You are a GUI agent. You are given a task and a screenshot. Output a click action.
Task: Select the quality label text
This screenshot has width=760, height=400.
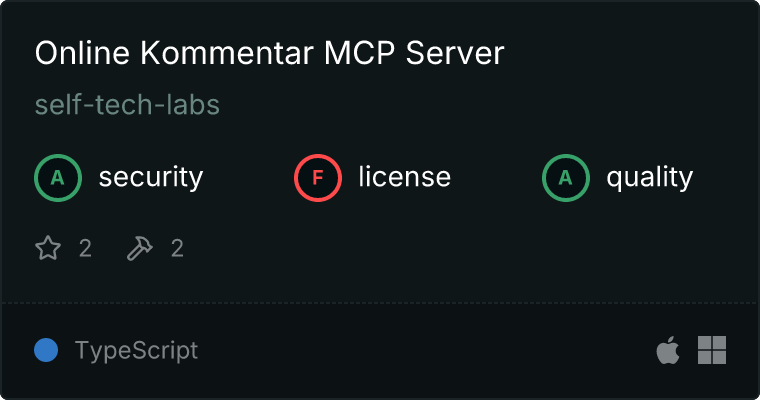(649, 177)
